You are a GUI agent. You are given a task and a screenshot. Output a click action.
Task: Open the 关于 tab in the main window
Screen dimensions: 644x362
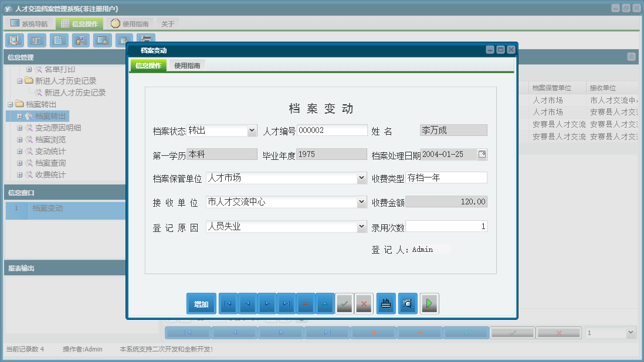click(x=167, y=23)
